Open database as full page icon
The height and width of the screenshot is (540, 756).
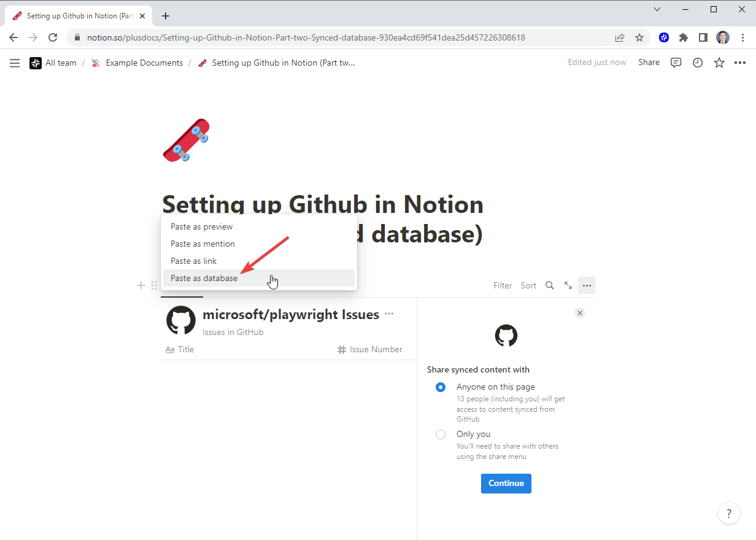pos(568,285)
